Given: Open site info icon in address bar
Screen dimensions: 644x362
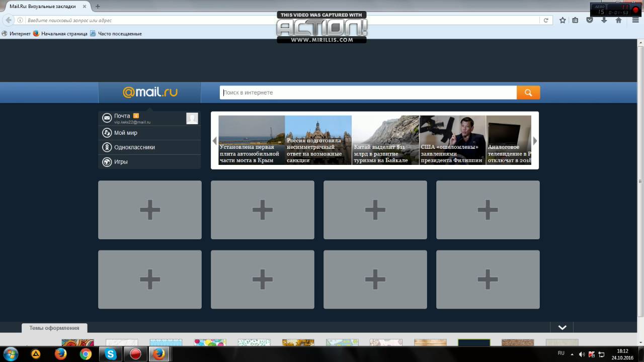Looking at the screenshot, I should click(20, 20).
